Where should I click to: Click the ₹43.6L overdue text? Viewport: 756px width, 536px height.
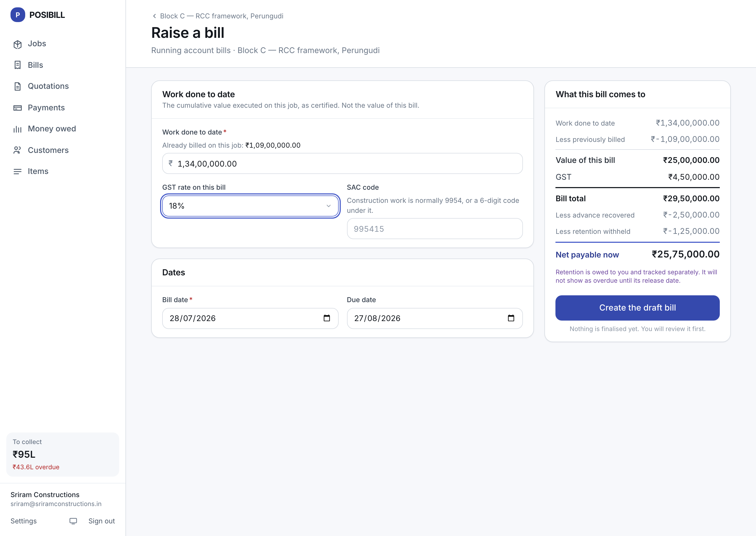coord(36,467)
